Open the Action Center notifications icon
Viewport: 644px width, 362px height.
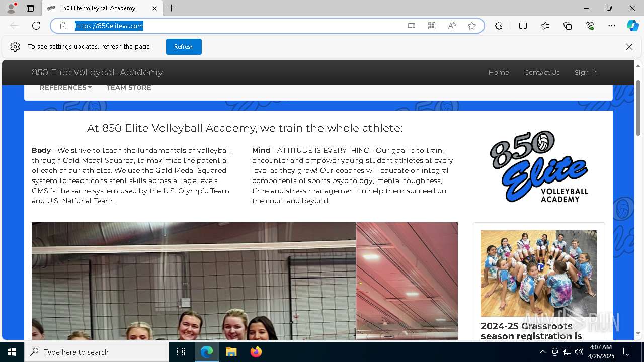pos(627,352)
